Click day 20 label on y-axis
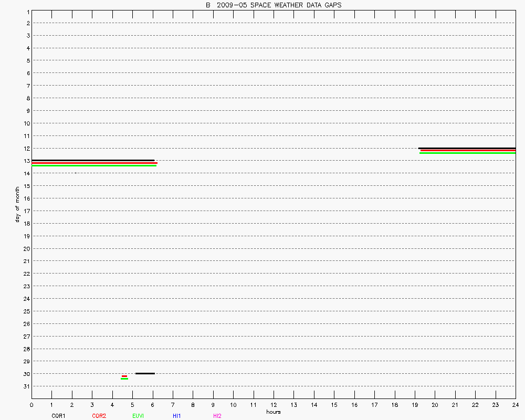 pos(25,248)
